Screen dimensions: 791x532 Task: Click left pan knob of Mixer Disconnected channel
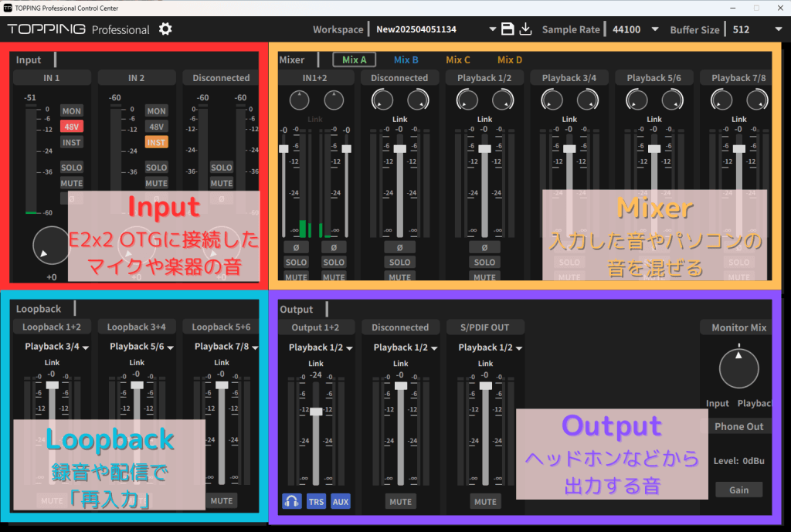pyautogui.click(x=382, y=100)
